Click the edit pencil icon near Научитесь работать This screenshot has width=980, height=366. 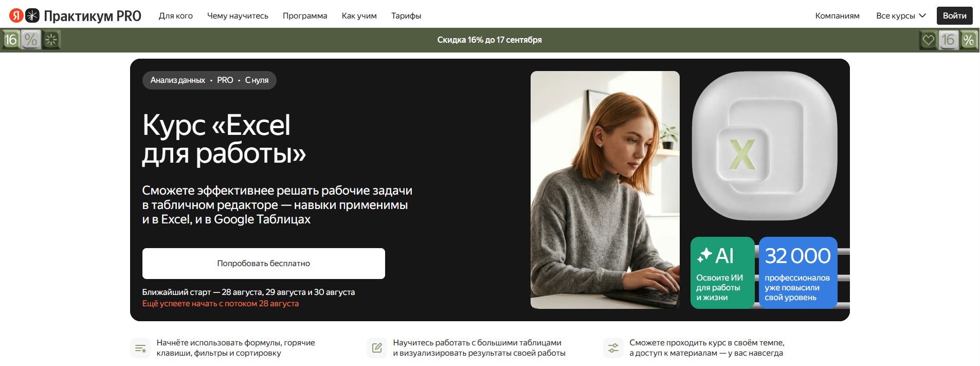[377, 348]
